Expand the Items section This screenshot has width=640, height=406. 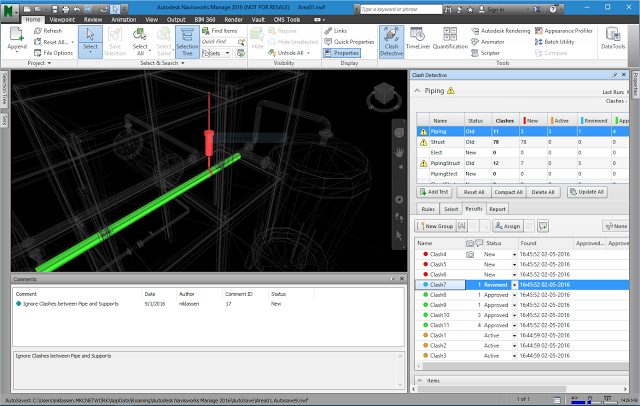click(x=420, y=381)
